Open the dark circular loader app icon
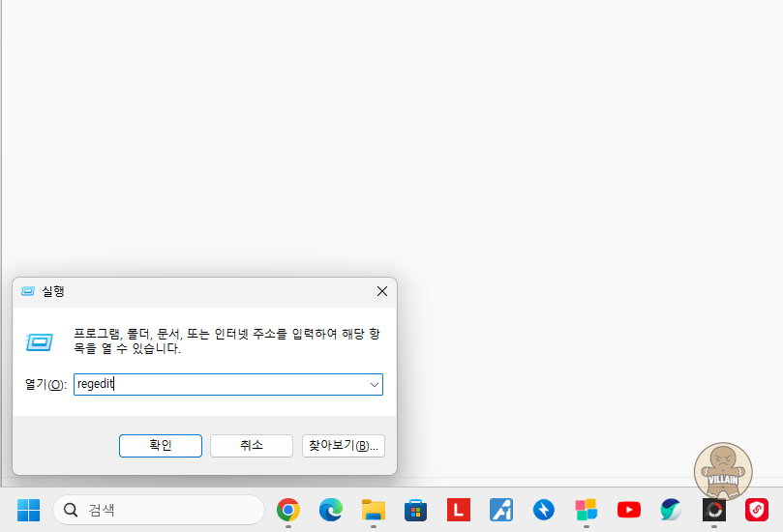 [x=714, y=510]
